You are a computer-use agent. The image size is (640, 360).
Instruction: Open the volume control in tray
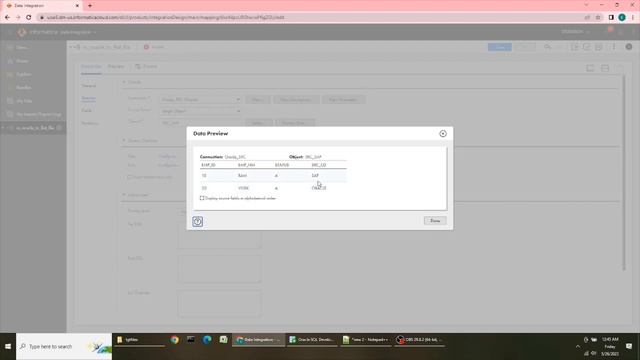(x=594, y=353)
